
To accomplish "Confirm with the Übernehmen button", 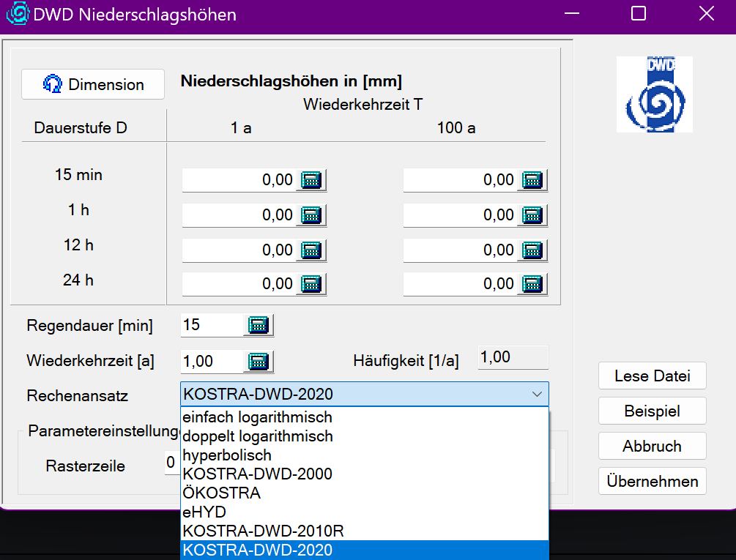I will point(652,482).
